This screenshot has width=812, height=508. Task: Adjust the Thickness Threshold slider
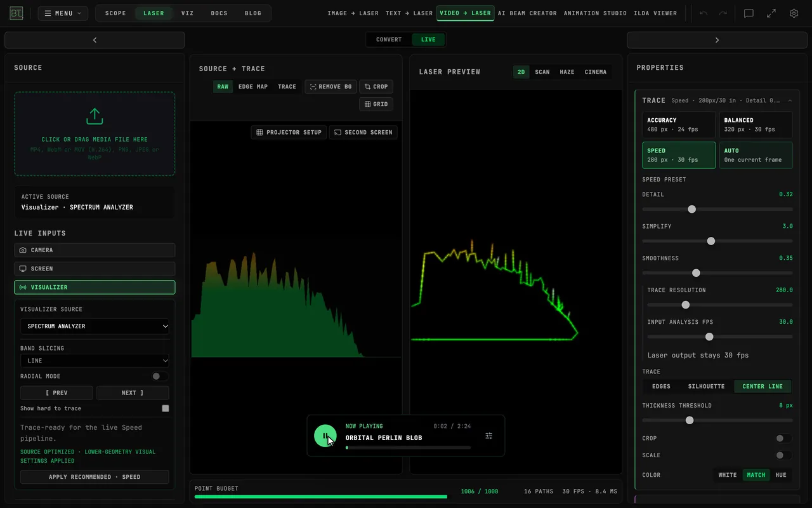point(717,420)
